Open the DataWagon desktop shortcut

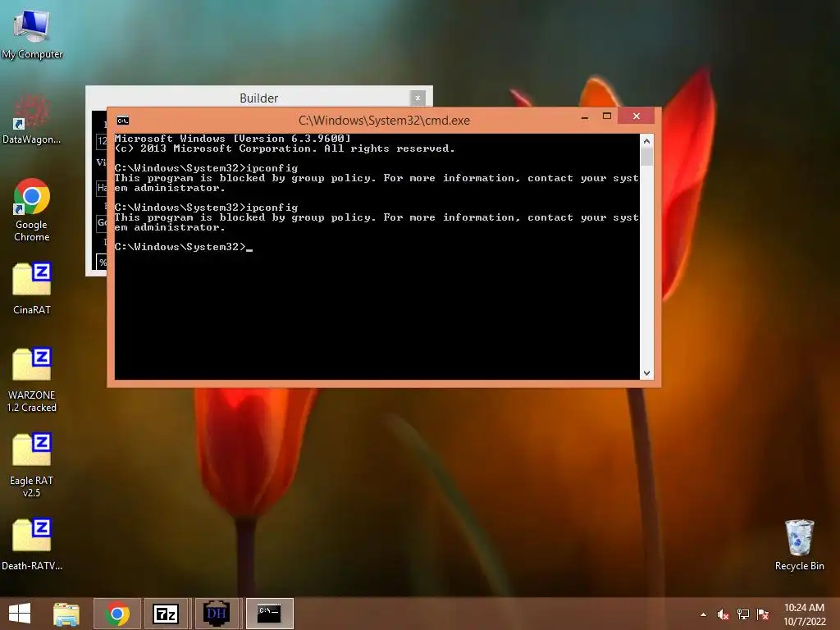pos(32,119)
